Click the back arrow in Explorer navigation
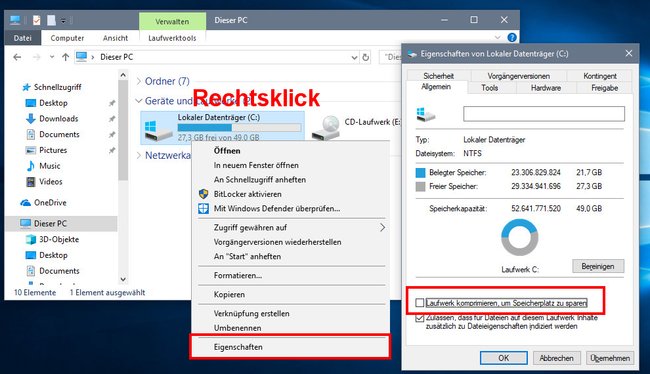The image size is (650, 374). tap(17, 57)
